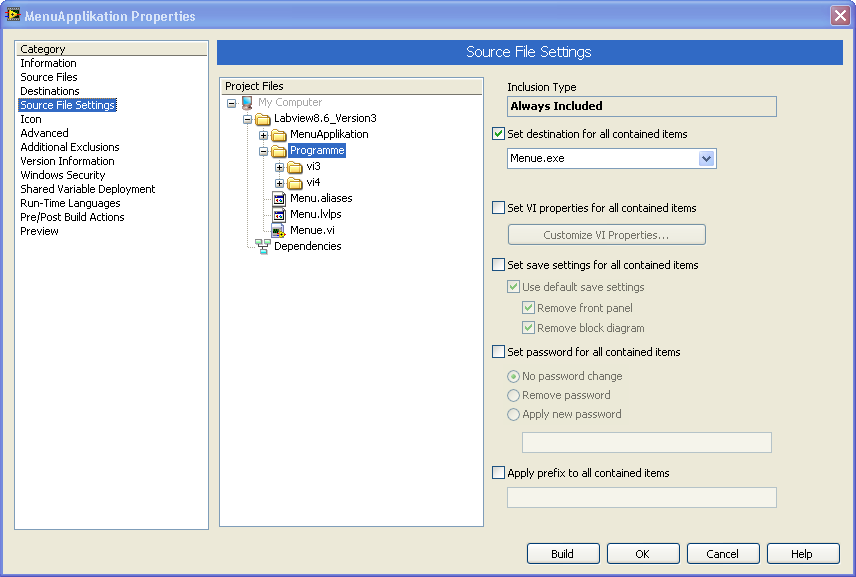856x577 pixels.
Task: Check Set password for all contained items
Action: (499, 352)
